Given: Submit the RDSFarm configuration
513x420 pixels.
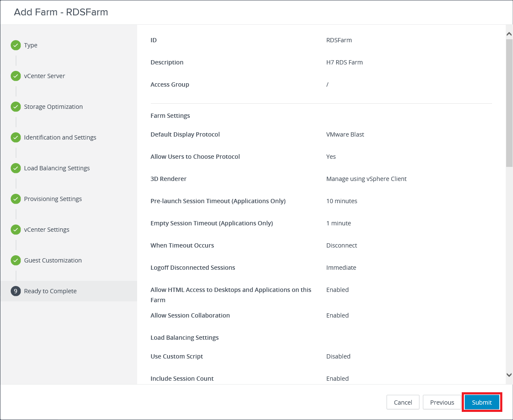Looking at the screenshot, I should 482,402.
